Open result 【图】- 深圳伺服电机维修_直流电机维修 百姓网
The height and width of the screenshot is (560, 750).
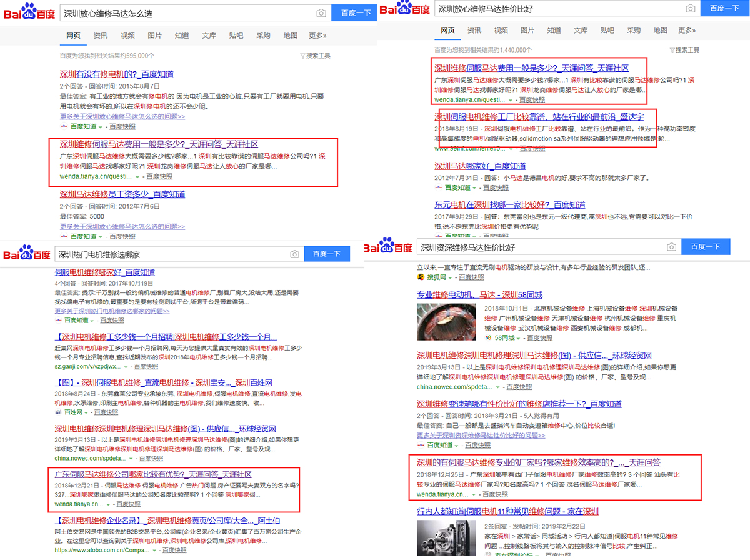click(164, 382)
